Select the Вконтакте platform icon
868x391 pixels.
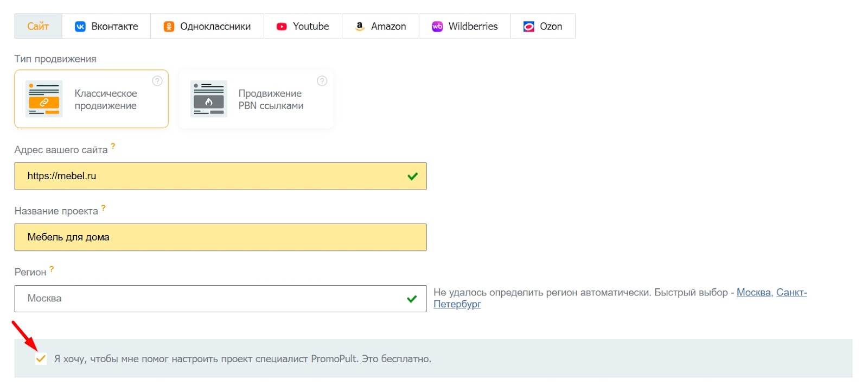click(80, 26)
